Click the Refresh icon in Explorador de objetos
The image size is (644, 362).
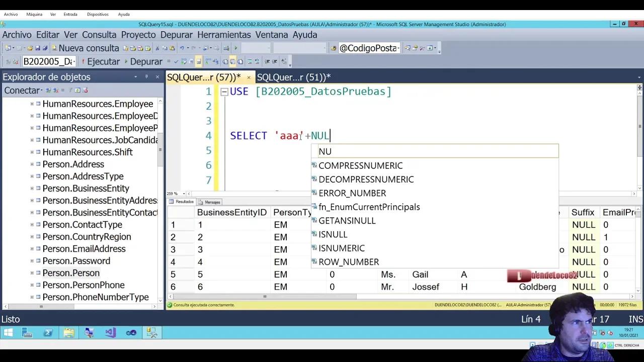click(78, 90)
